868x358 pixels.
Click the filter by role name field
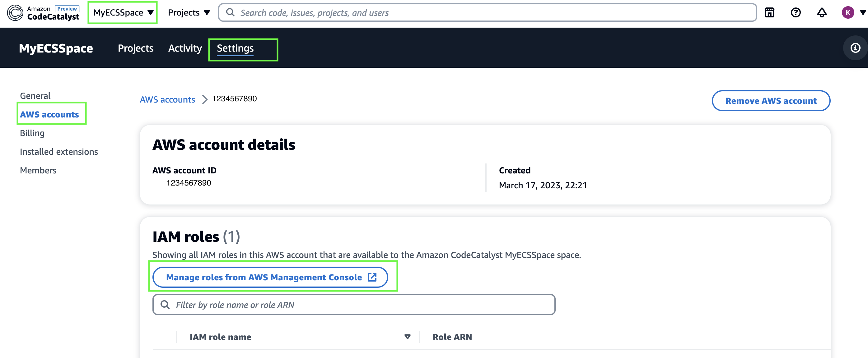(354, 305)
